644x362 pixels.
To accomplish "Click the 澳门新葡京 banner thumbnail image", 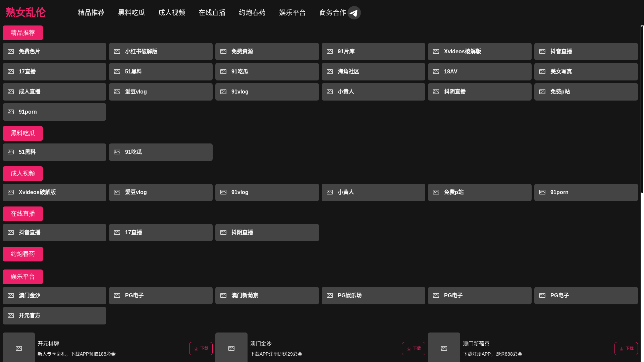I will 444,347.
